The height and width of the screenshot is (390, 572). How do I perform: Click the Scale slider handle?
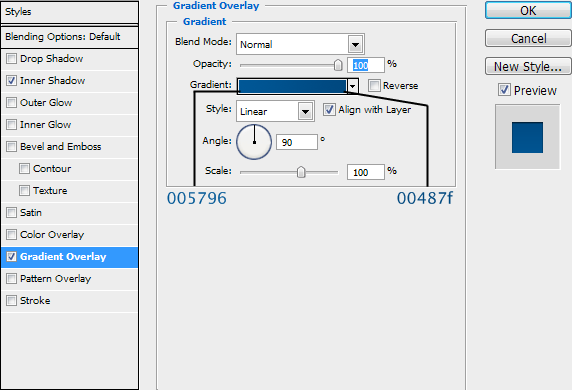(301, 172)
